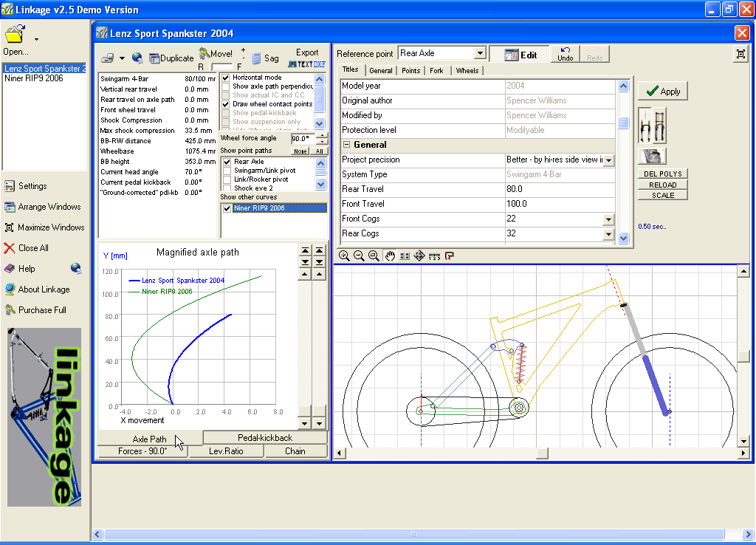This screenshot has height=545, width=756.
Task: Click the Apply button
Action: [x=663, y=91]
